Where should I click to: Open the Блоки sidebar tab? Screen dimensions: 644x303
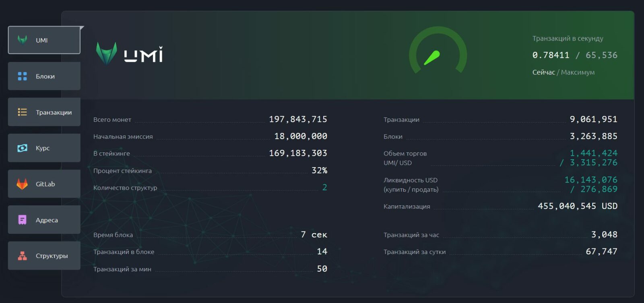45,76
